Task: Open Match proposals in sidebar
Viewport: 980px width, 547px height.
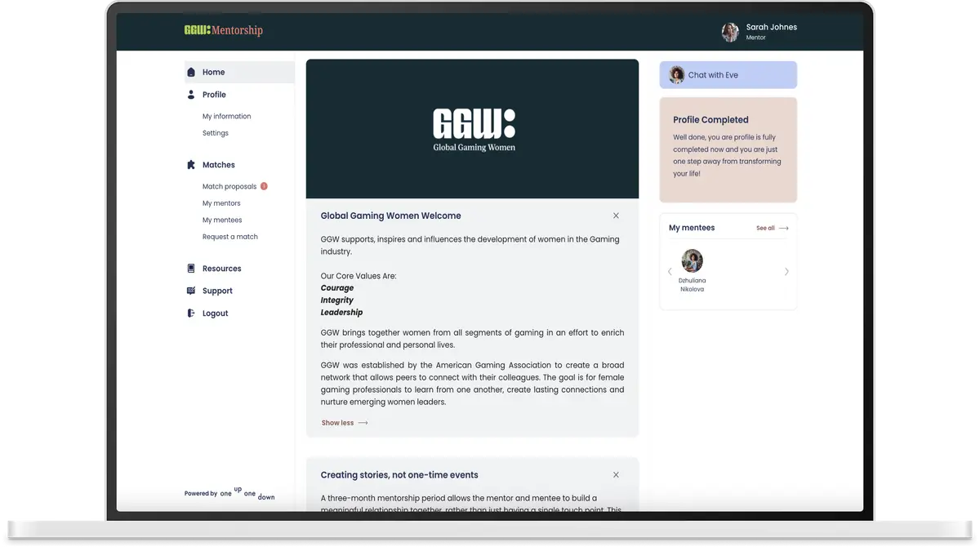Action: point(229,187)
